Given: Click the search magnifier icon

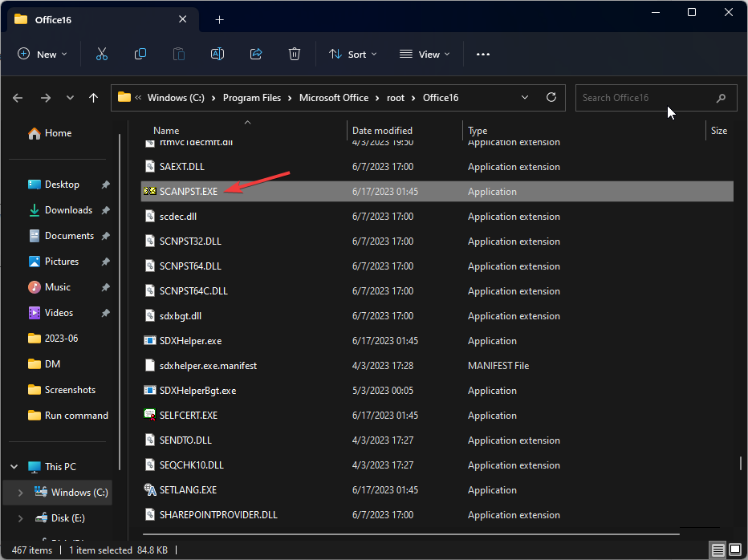Looking at the screenshot, I should [x=721, y=98].
